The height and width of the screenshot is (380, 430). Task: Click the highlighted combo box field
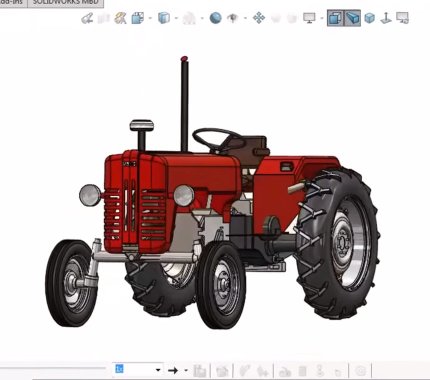click(138, 370)
